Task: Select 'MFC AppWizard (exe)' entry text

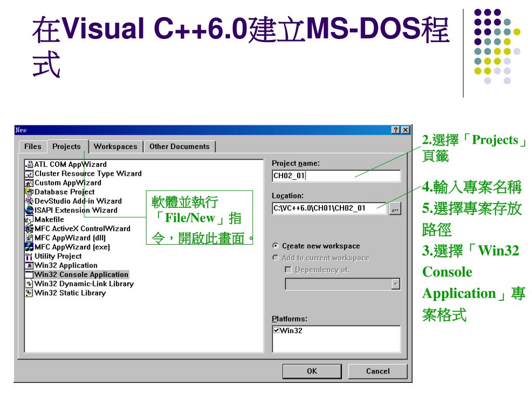Action: coord(72,247)
